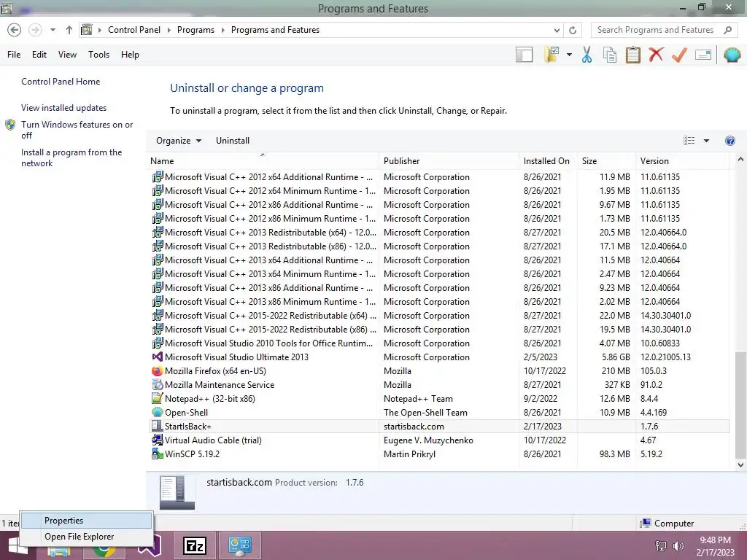Select the StartIsBack+ row
The width and height of the screenshot is (747, 560).
point(438,426)
